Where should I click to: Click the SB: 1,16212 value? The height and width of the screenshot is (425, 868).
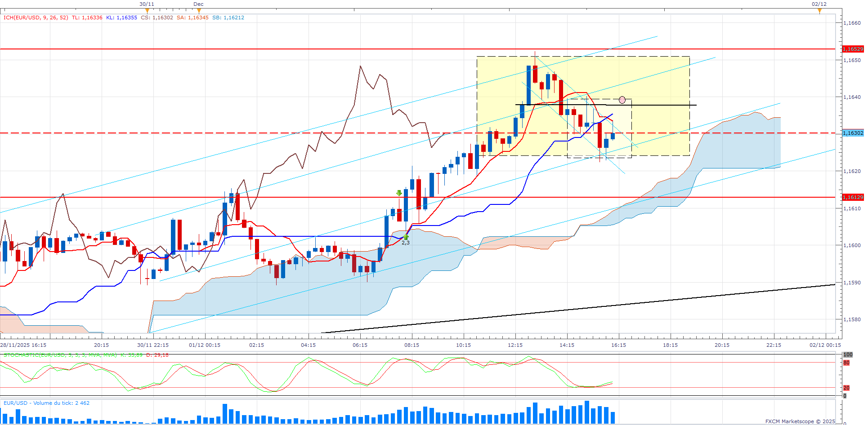(x=228, y=18)
